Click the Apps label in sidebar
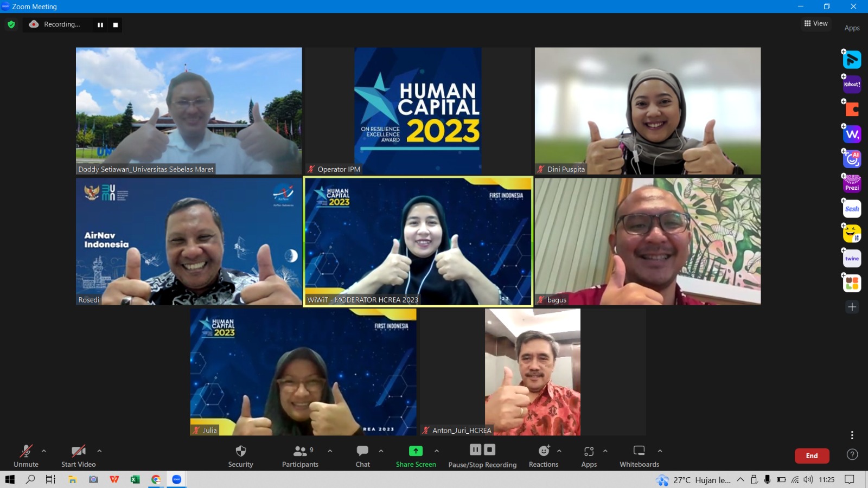The width and height of the screenshot is (868, 488). [x=852, y=28]
